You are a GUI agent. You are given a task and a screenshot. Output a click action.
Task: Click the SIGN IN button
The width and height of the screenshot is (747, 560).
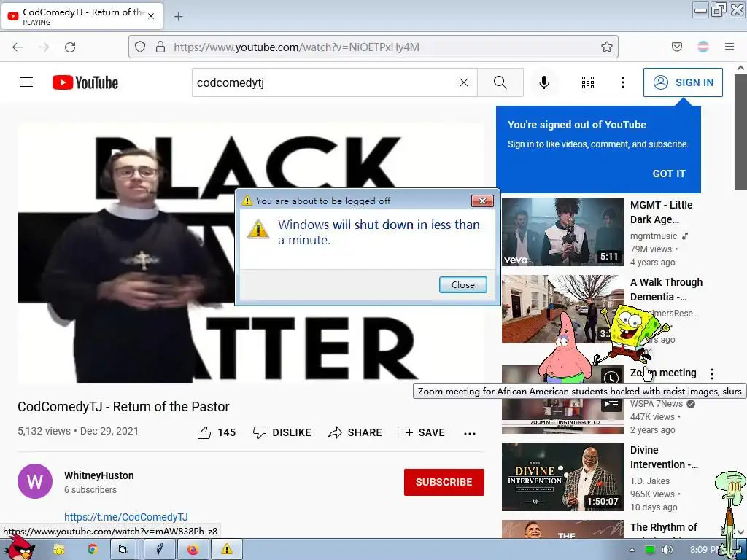coord(683,82)
